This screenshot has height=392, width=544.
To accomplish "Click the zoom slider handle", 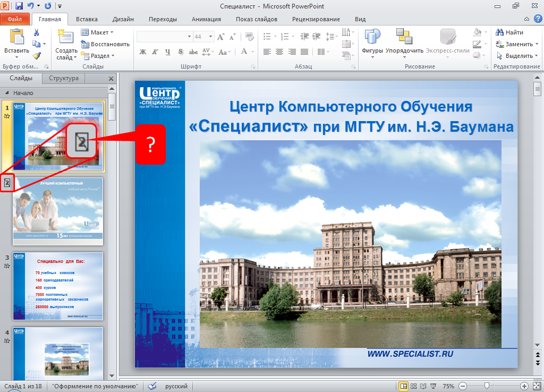I will click(x=486, y=386).
